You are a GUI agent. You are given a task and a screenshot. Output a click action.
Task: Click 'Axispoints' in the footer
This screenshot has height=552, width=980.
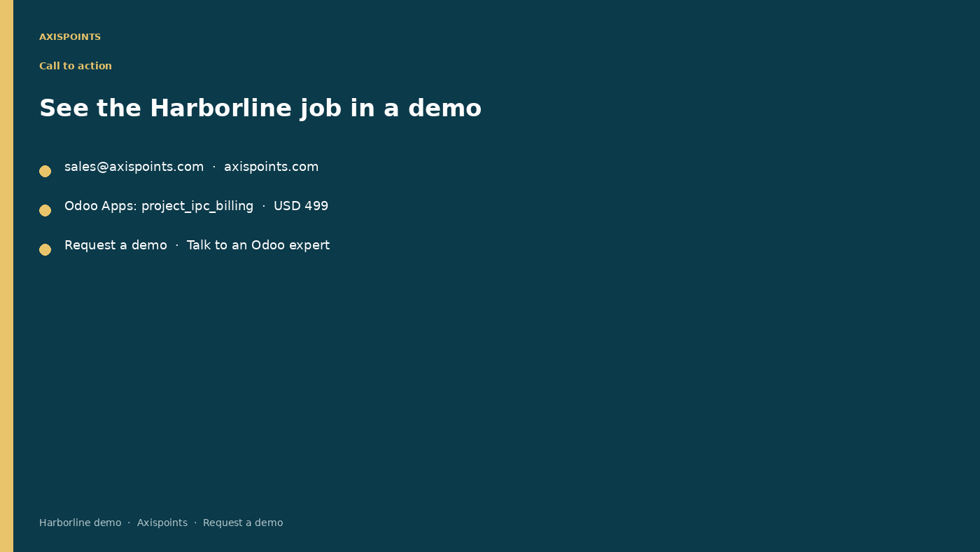point(162,523)
